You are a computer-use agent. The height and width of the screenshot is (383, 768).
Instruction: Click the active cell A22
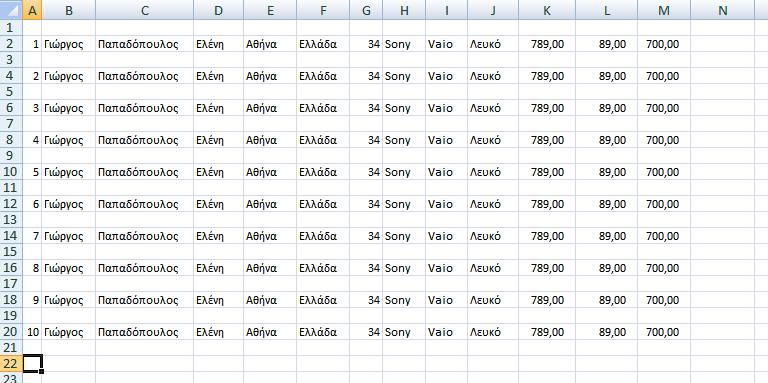[32, 363]
